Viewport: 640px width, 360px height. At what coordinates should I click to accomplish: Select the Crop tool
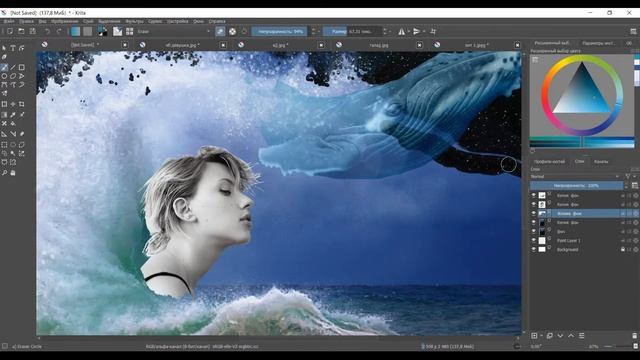tap(22, 104)
